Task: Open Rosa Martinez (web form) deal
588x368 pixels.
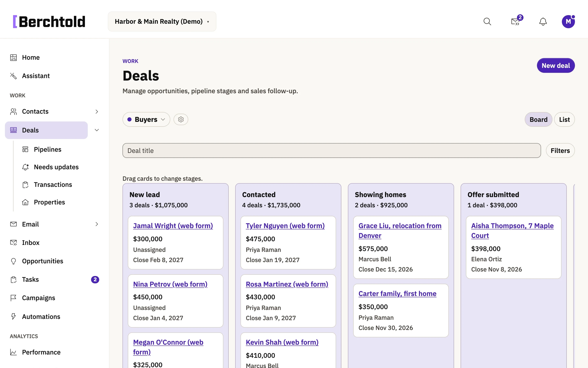Action: pyautogui.click(x=287, y=284)
